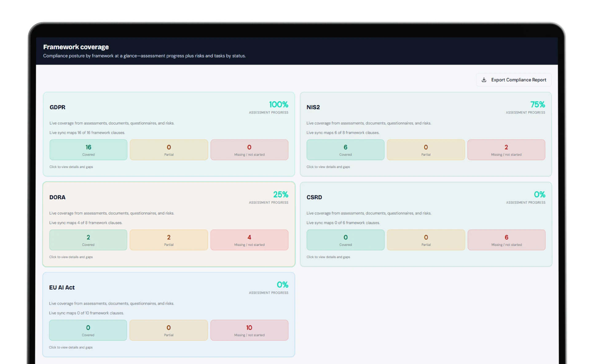Viewport: 590px width, 364px height.
Task: Select EU AI Act 10 Missing tile
Action: click(249, 330)
